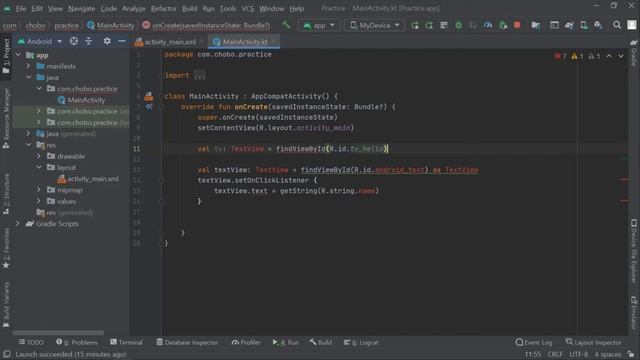Open the Analyze menu
The image size is (640, 360).
pos(133,9)
